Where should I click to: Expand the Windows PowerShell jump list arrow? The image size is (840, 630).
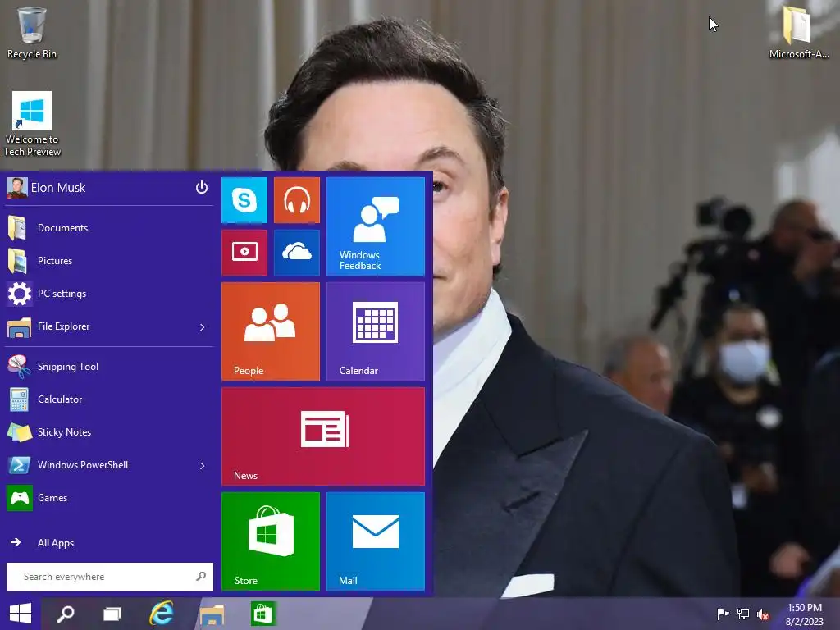coord(203,466)
